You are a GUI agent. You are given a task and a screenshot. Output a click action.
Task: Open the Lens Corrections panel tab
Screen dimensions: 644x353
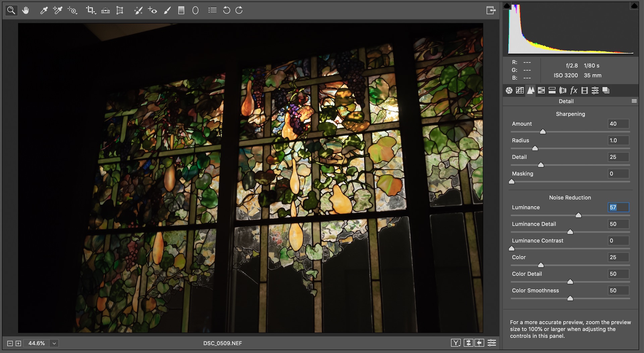click(563, 90)
